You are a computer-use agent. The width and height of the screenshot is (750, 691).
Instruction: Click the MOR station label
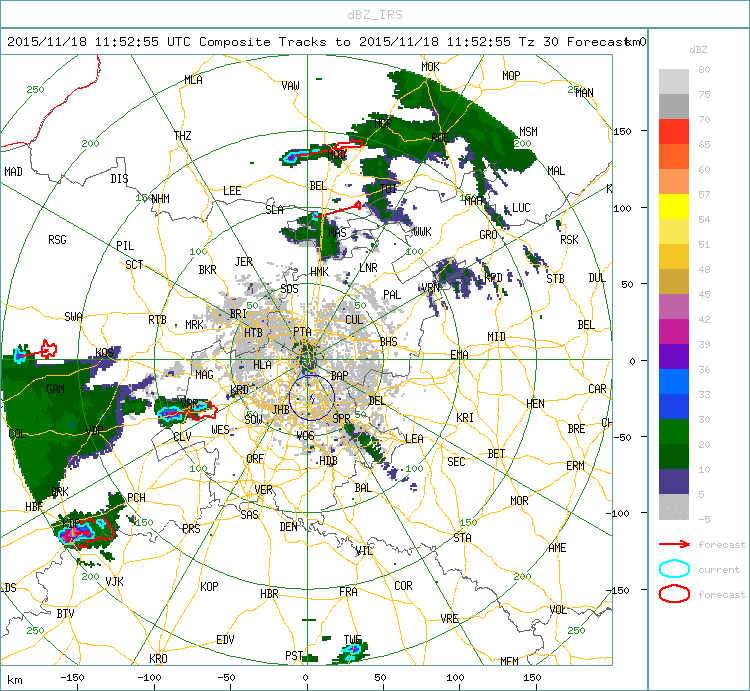[x=519, y=501]
